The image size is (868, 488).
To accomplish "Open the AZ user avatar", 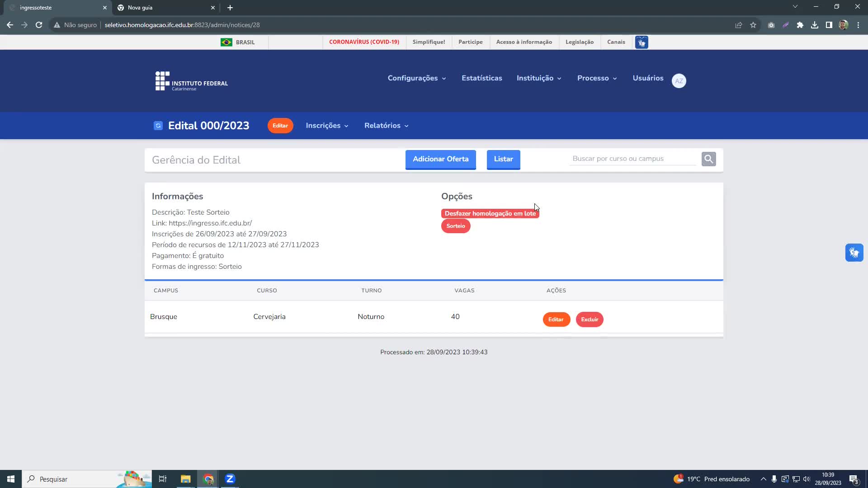I will click(679, 81).
